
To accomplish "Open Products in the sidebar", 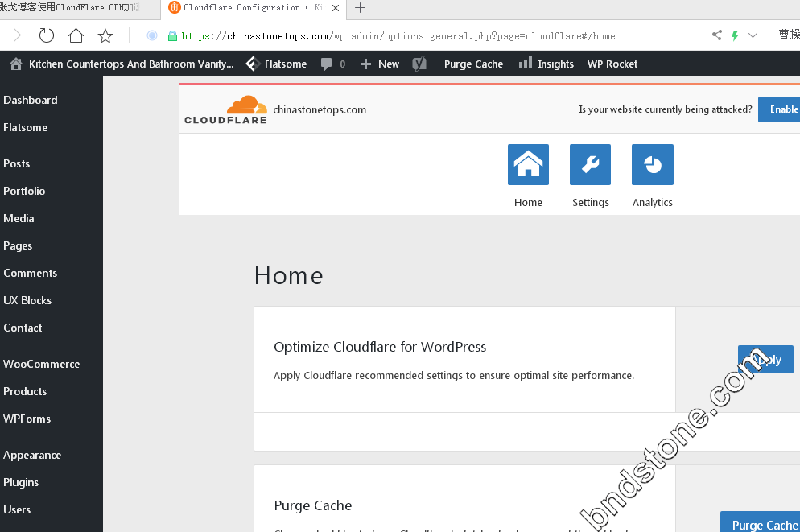I will (25, 391).
